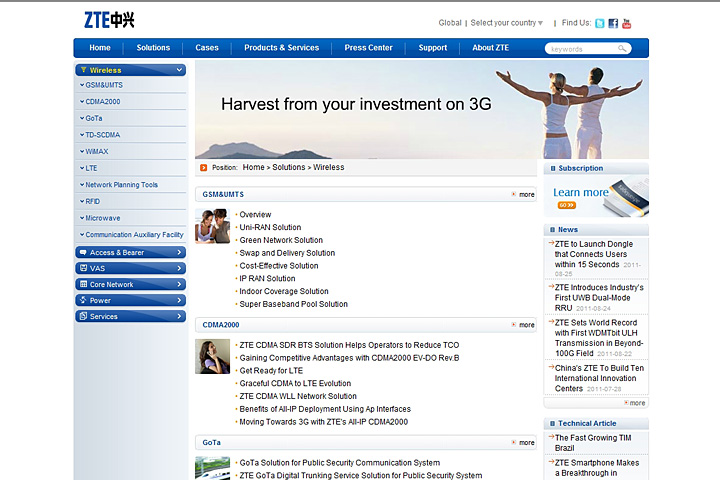Screen dimensions: 720x480
Task: Click the ZTE logo
Action: pyautogui.click(x=109, y=19)
